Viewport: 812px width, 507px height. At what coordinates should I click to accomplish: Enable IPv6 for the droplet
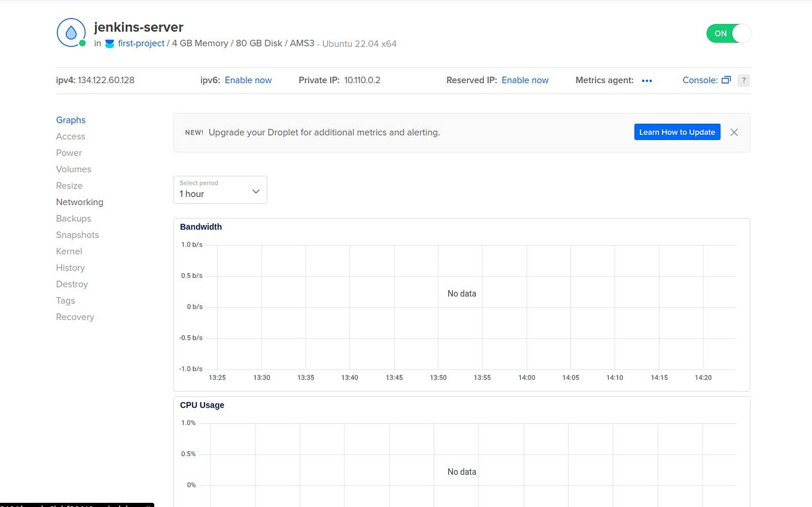(248, 80)
